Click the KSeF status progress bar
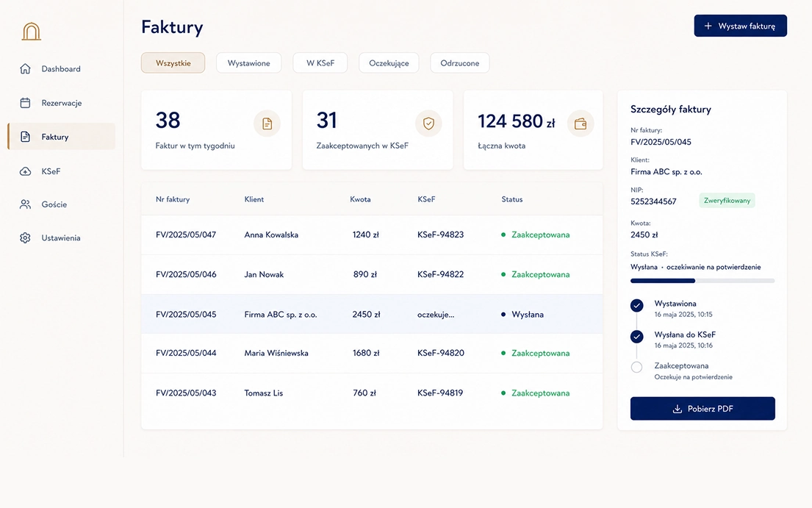Screen dimensions: 812x508 pos(703,281)
